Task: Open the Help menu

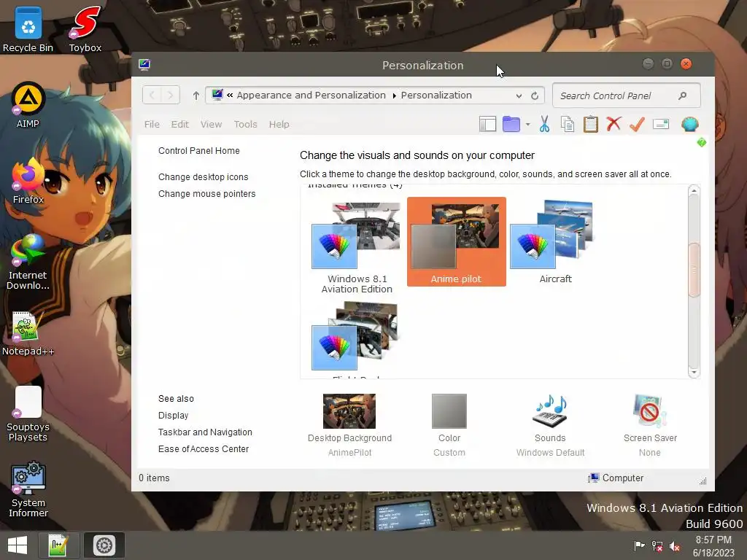Action: 279,124
